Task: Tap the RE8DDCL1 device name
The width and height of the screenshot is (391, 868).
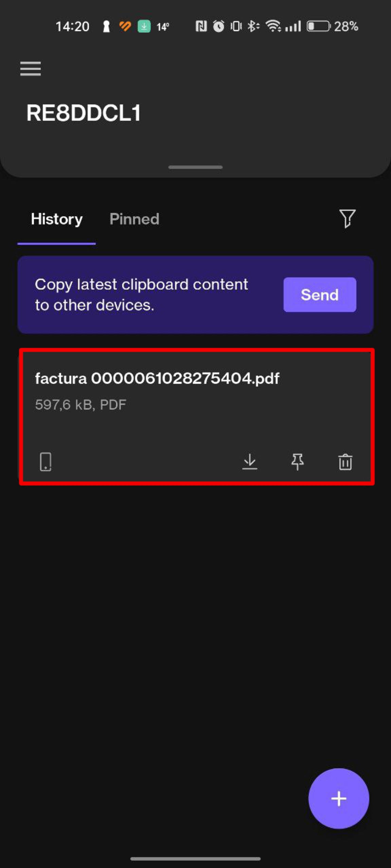Action: tap(84, 113)
